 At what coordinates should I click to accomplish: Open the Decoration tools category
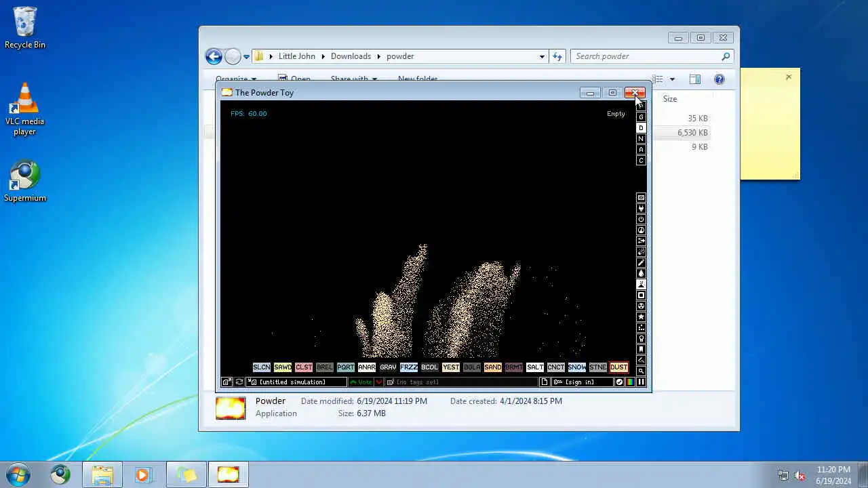click(641, 361)
